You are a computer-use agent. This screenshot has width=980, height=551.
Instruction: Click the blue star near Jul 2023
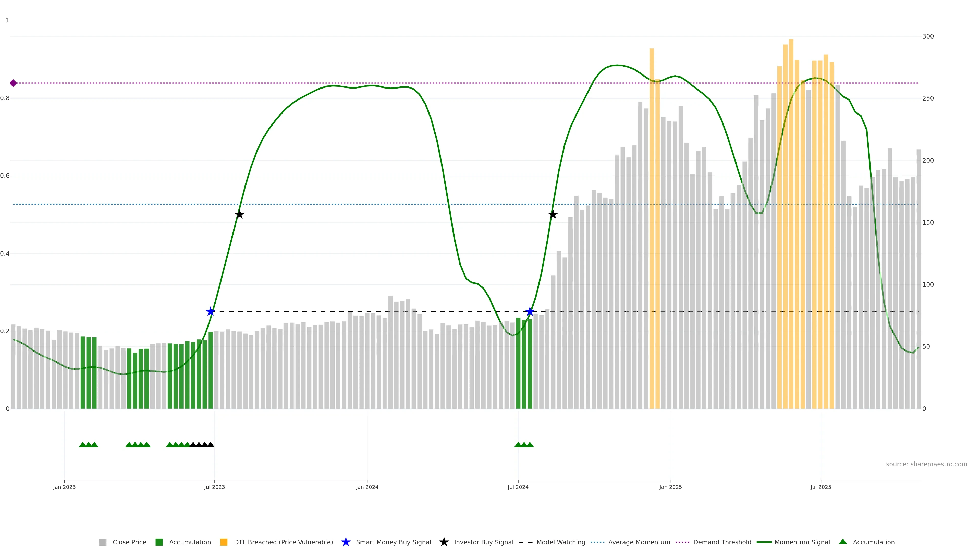pyautogui.click(x=210, y=312)
